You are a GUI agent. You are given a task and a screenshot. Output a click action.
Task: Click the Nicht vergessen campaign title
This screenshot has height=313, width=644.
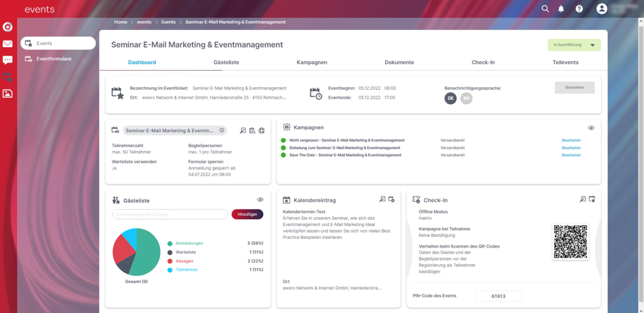point(347,140)
